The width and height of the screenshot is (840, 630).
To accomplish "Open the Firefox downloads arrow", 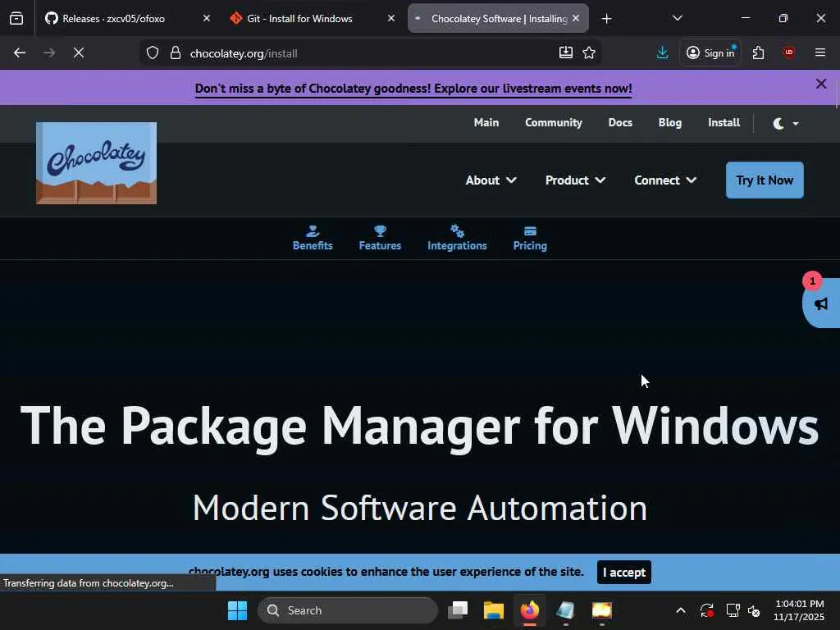I will [662, 52].
